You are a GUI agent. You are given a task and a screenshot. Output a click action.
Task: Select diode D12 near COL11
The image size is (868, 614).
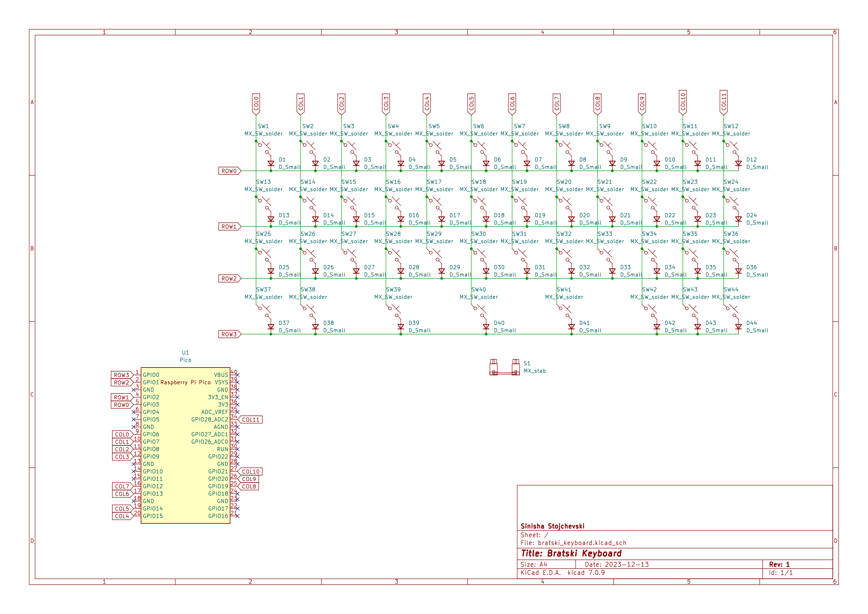pyautogui.click(x=738, y=163)
